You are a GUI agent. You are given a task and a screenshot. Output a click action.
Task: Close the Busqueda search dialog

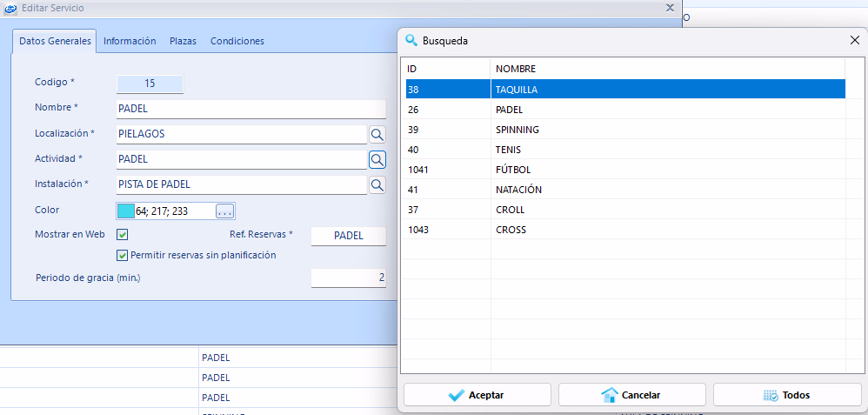point(854,41)
